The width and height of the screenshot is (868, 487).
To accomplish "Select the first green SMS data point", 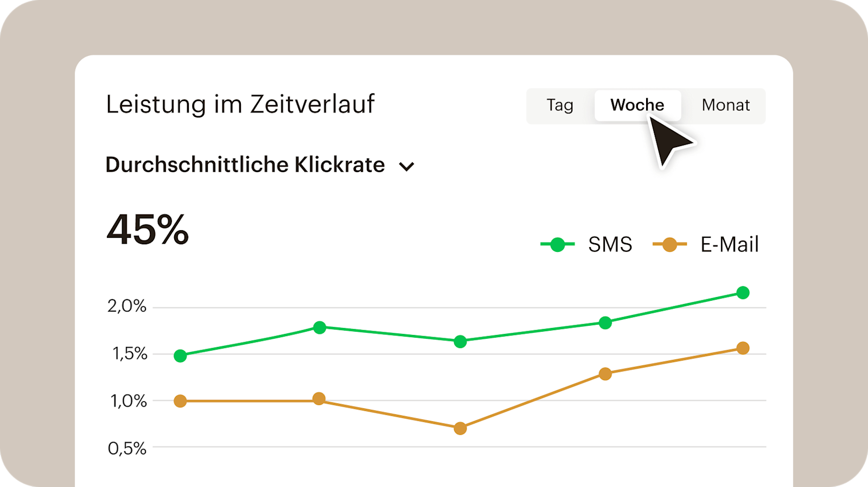I will coord(180,356).
